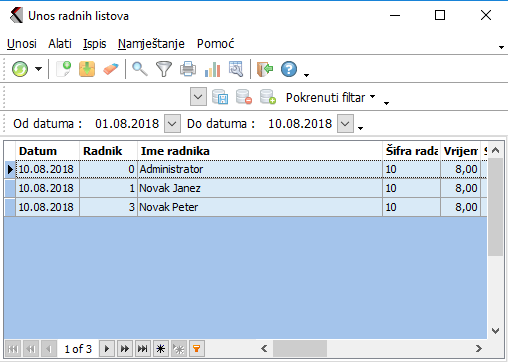Viewport: 508px width, 362px height.
Task: Open the Pokrenuti filtar dropdown
Action: (x=330, y=97)
